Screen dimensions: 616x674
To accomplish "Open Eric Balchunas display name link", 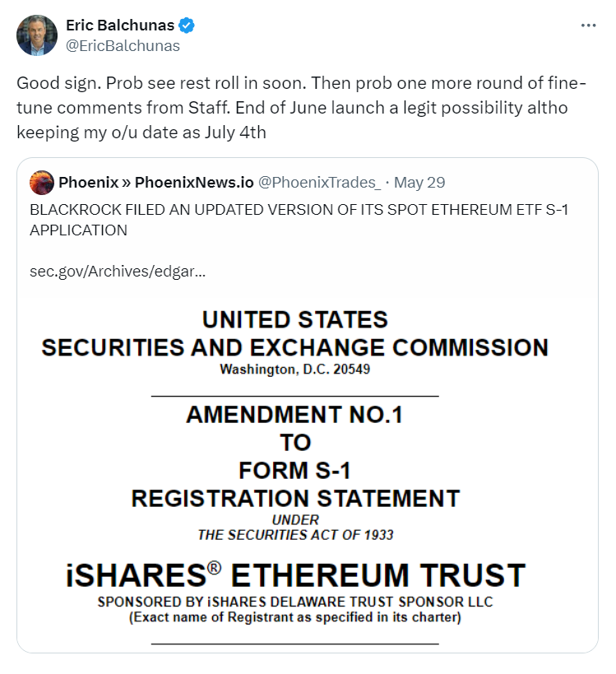I will pos(120,26).
